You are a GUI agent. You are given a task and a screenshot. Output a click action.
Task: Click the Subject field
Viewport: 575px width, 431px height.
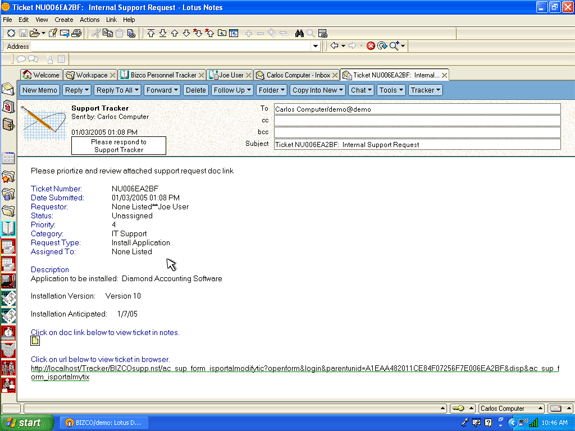tap(417, 144)
